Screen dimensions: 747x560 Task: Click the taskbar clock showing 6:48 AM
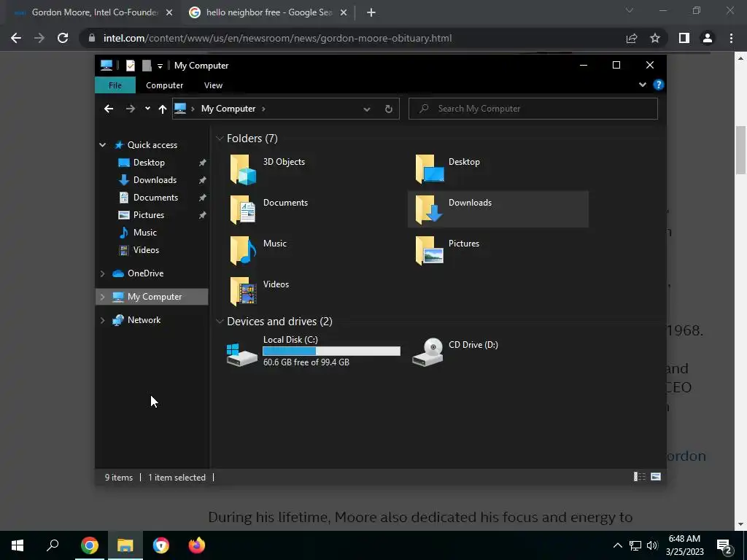pyautogui.click(x=684, y=545)
